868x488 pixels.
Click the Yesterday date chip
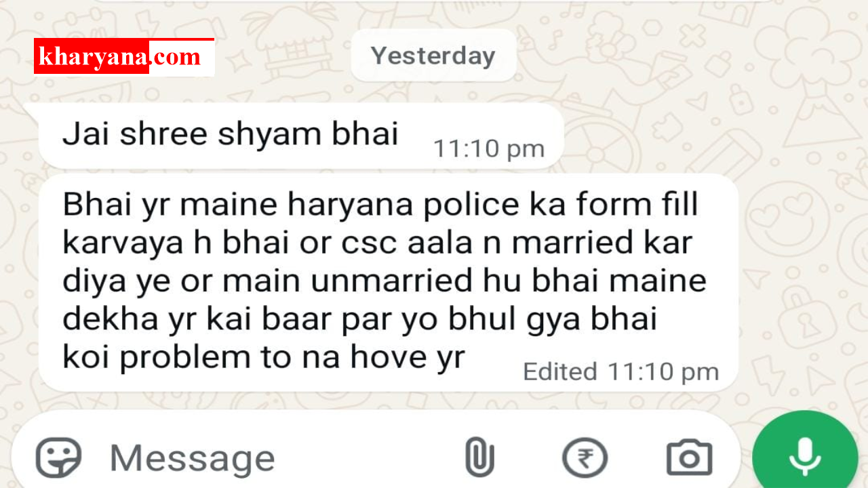[x=433, y=56]
